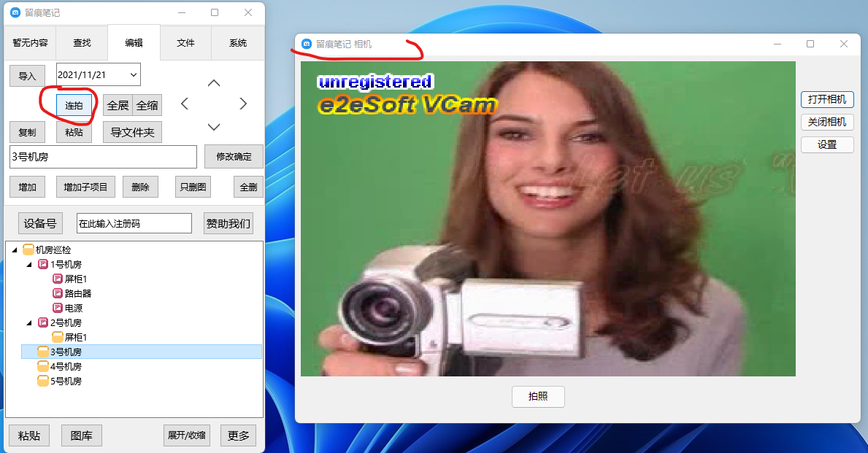Click the registration code input field

pos(134,223)
